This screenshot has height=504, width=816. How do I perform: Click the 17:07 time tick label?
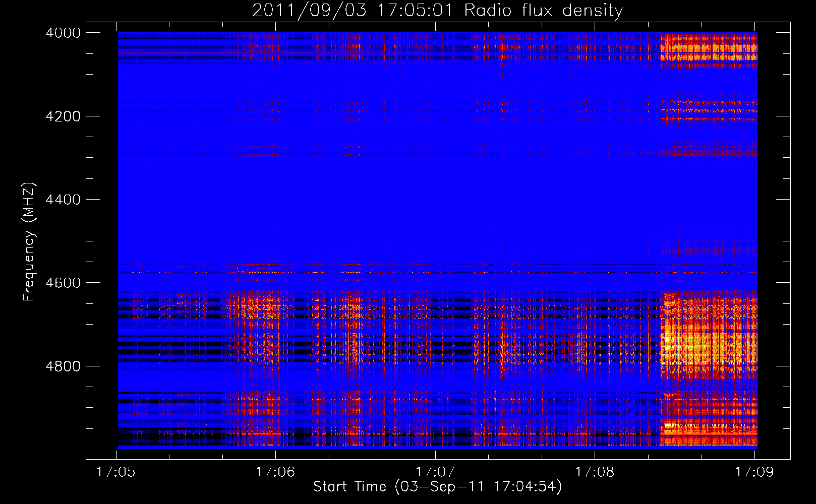[435, 472]
